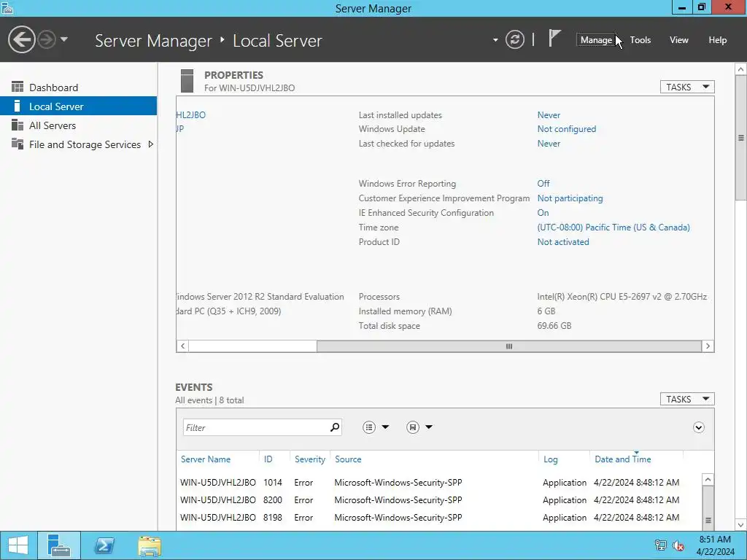The image size is (747, 560).
Task: Click the Properties server tower icon
Action: (187, 81)
